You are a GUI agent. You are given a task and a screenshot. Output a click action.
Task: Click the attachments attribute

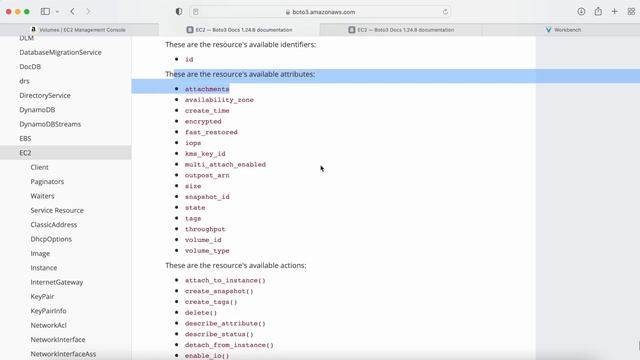tap(207, 89)
